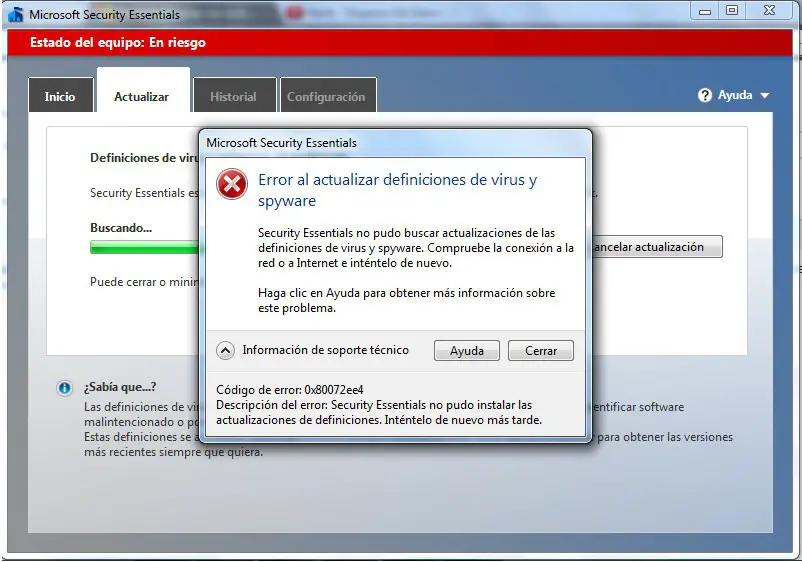Collapse Información de soporte técnico chevron
802x562 pixels.
pyautogui.click(x=226, y=351)
